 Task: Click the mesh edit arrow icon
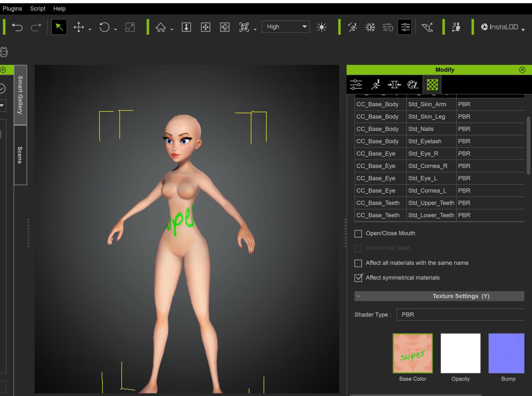(427, 27)
